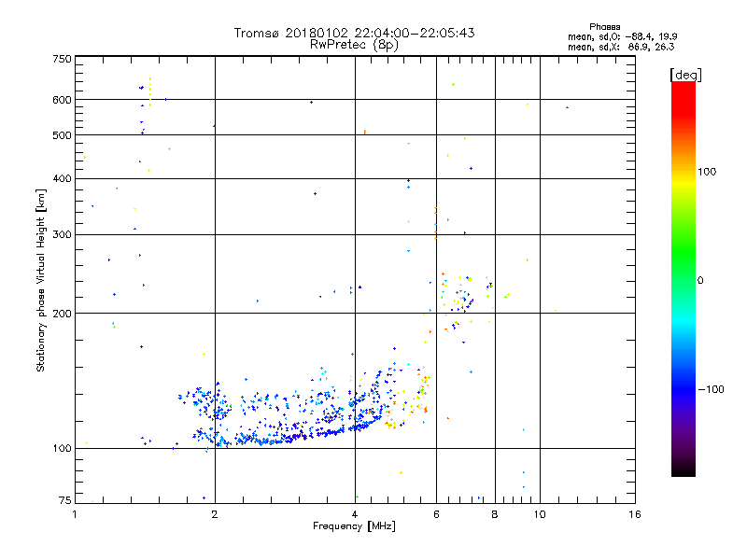Click y-axis tick label '200'
Screen dimensions: 747x560
click(x=62, y=314)
